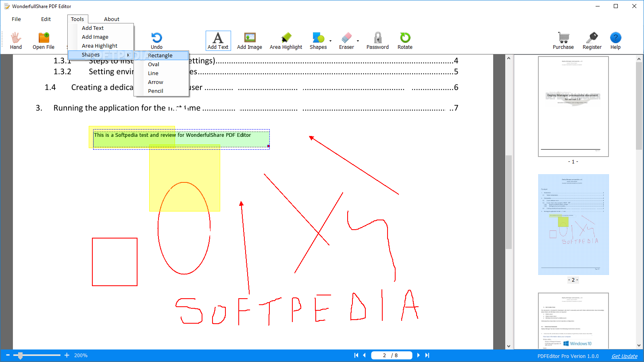The image size is (644, 362).
Task: Click the Get Update link
Action: click(624, 356)
